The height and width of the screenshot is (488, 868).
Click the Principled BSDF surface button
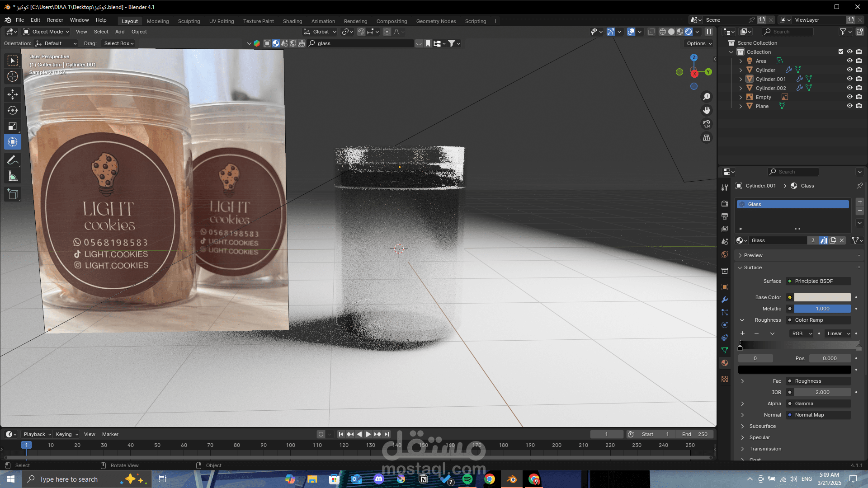[818, 281]
